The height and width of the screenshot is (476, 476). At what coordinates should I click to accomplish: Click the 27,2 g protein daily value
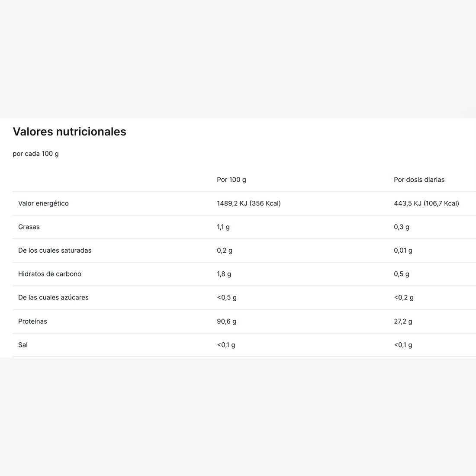tap(403, 322)
